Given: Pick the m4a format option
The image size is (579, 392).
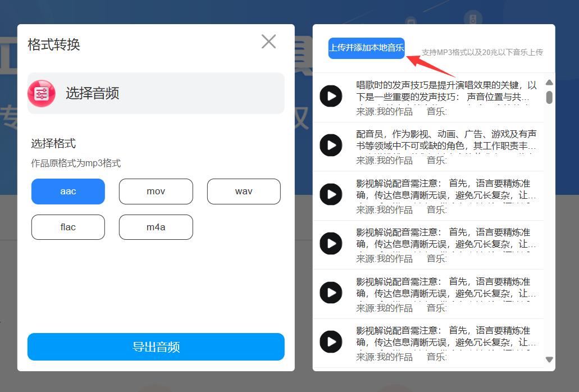Looking at the screenshot, I should (x=156, y=227).
